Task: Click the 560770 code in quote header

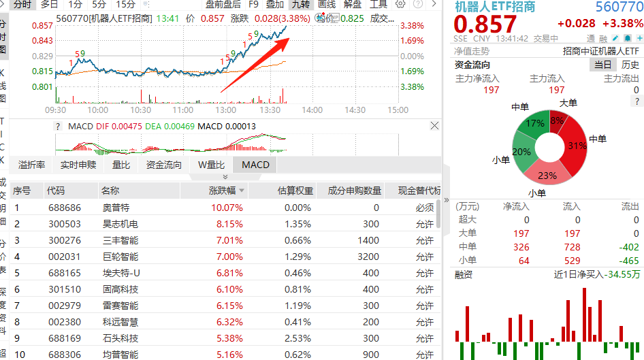Action: coord(619,7)
